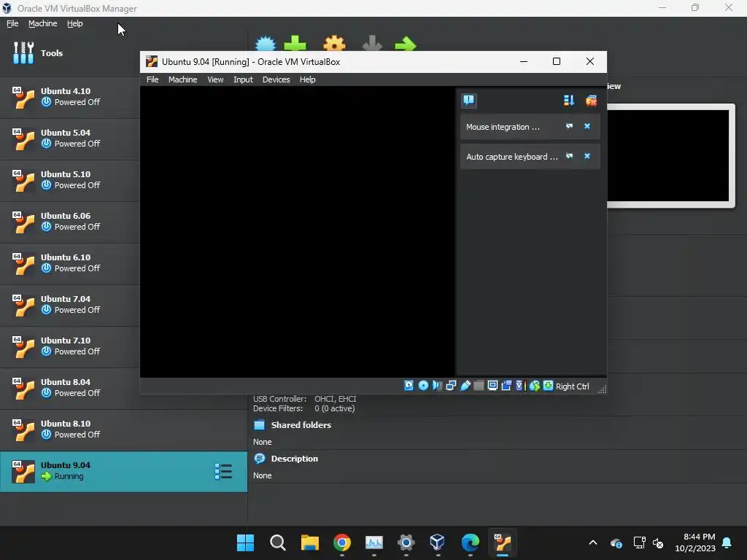747x560 pixels.
Task: Toggle the notification center speech bubble icon
Action: [469, 101]
